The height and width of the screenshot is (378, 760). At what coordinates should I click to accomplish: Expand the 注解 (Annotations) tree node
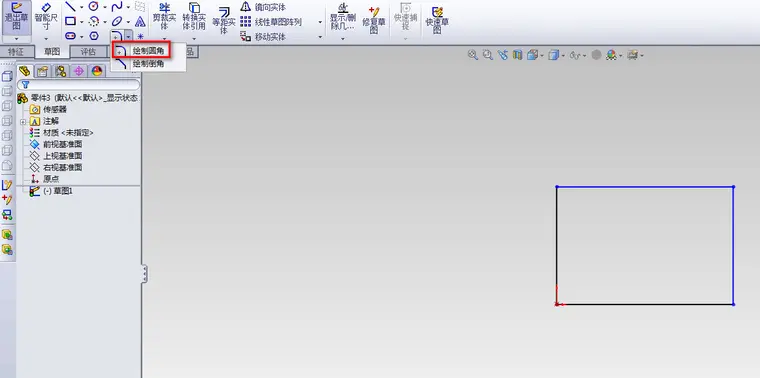tap(23, 122)
